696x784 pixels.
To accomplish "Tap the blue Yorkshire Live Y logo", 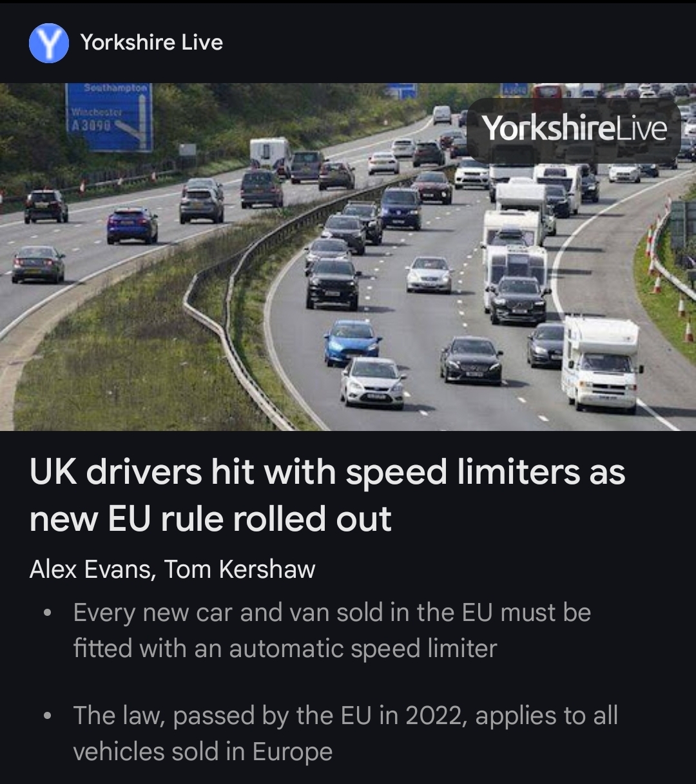I will pyautogui.click(x=49, y=43).
